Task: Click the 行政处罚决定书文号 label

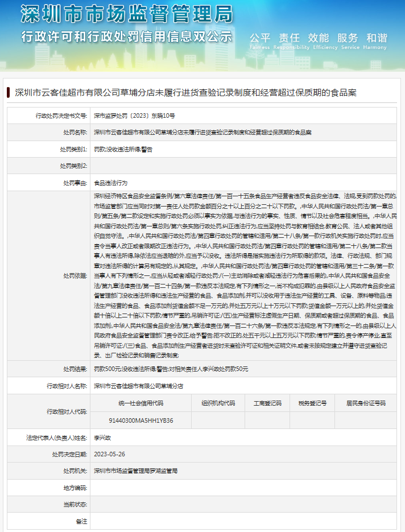Action: pyautogui.click(x=61, y=116)
